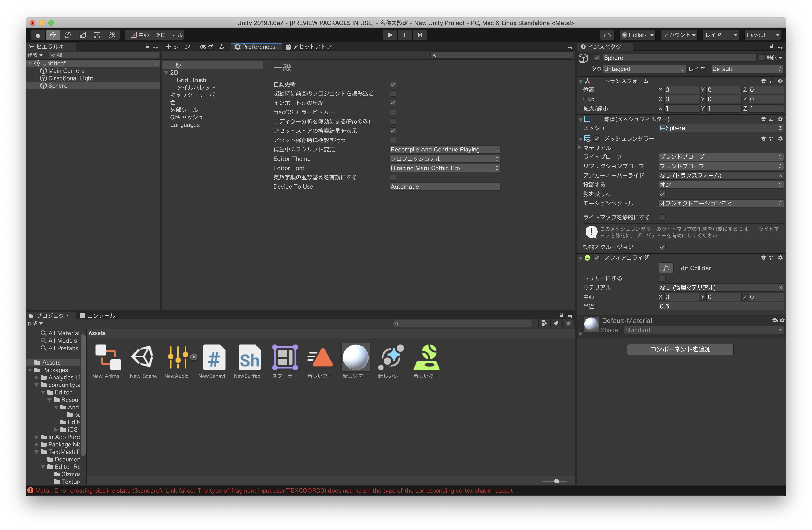This screenshot has height=530, width=812.
Task: Select the combined Transform tool
Action: click(112, 35)
